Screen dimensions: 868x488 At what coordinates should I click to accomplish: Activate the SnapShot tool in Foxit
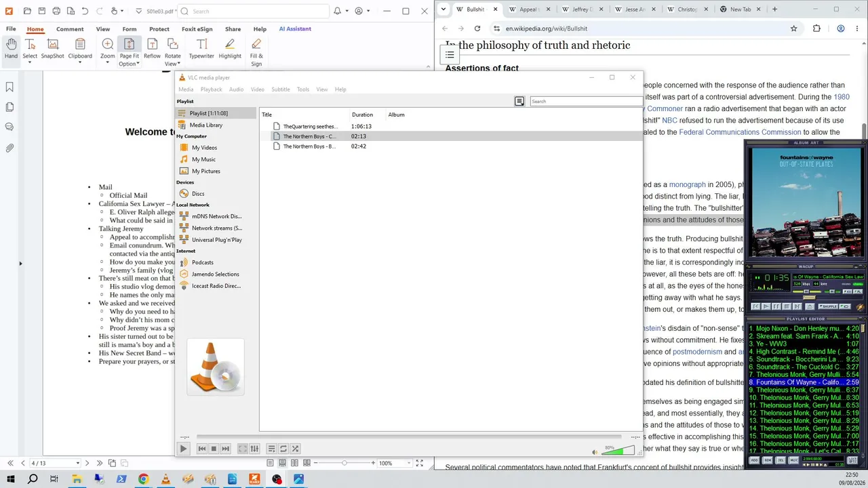(52, 49)
